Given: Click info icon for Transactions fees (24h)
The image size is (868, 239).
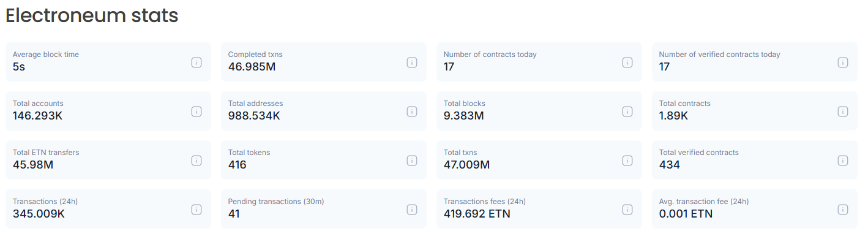Looking at the screenshot, I should (x=627, y=210).
